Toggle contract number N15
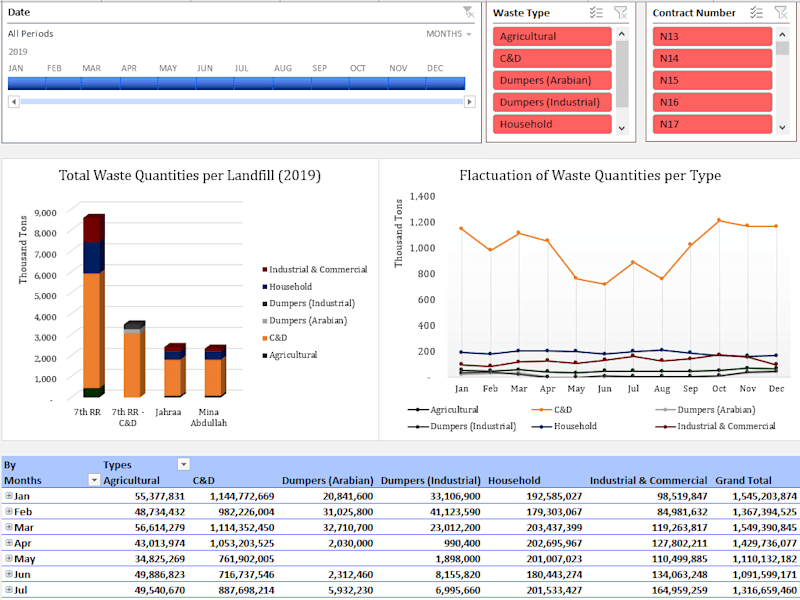Screen dimensions: 800x600 pos(712,80)
